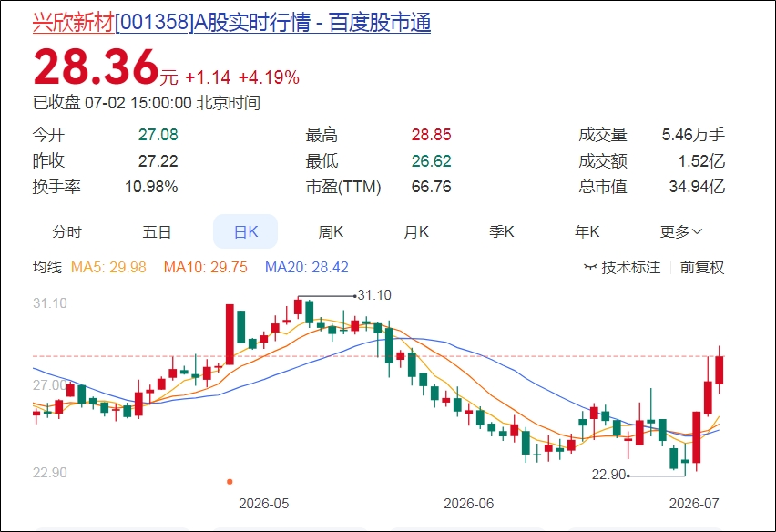The height and width of the screenshot is (532, 776).
Task: Switch to the 分时 chart tab
Action: tap(66, 231)
